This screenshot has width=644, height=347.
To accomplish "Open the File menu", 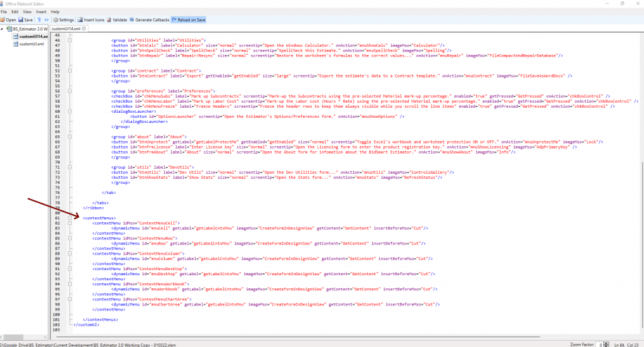I will (x=4, y=12).
